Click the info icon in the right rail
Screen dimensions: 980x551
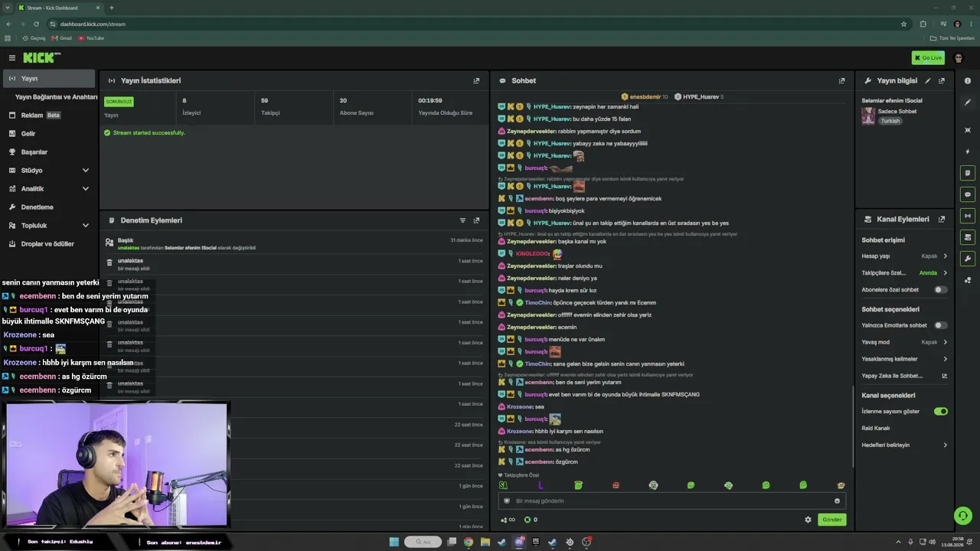968,80
